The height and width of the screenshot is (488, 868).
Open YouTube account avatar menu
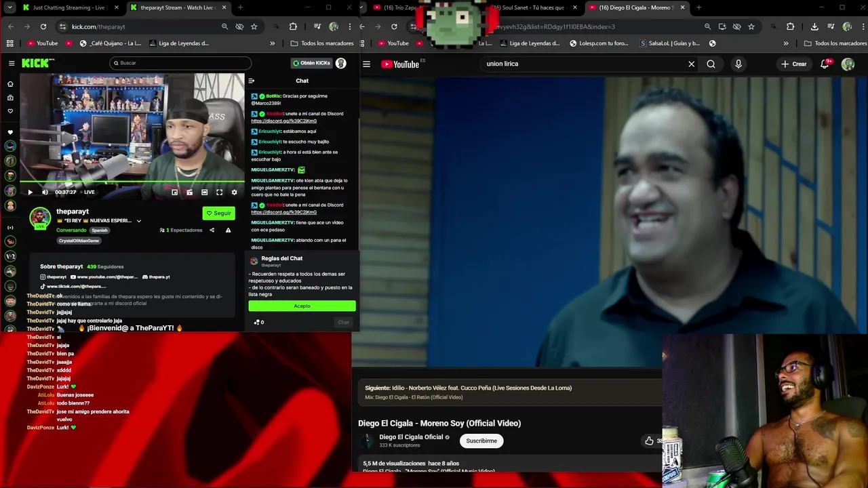(x=848, y=64)
